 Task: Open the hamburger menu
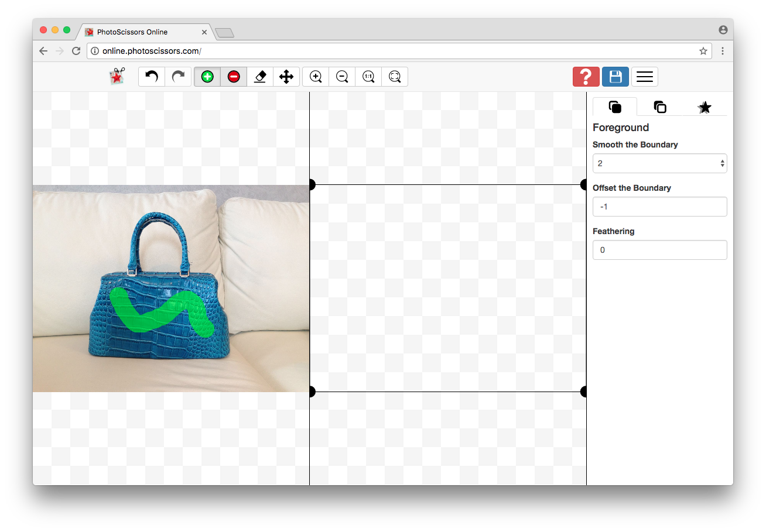(x=645, y=77)
